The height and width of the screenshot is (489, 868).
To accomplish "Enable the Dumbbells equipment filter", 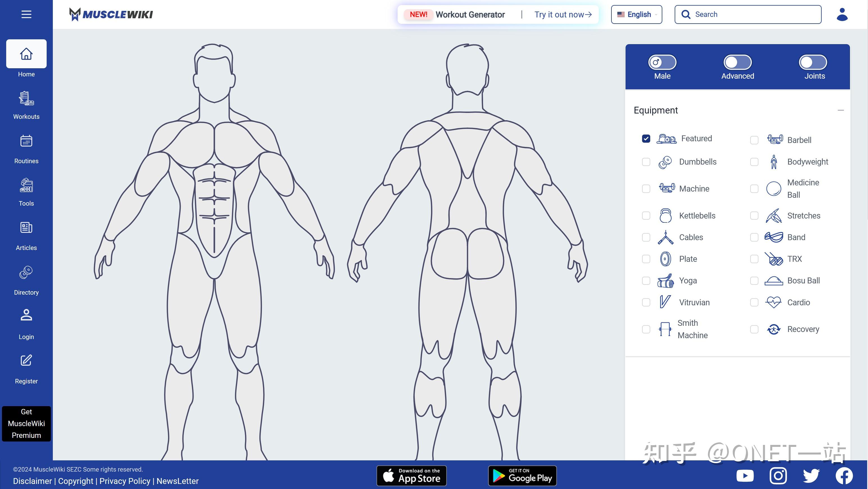I will pos(646,162).
